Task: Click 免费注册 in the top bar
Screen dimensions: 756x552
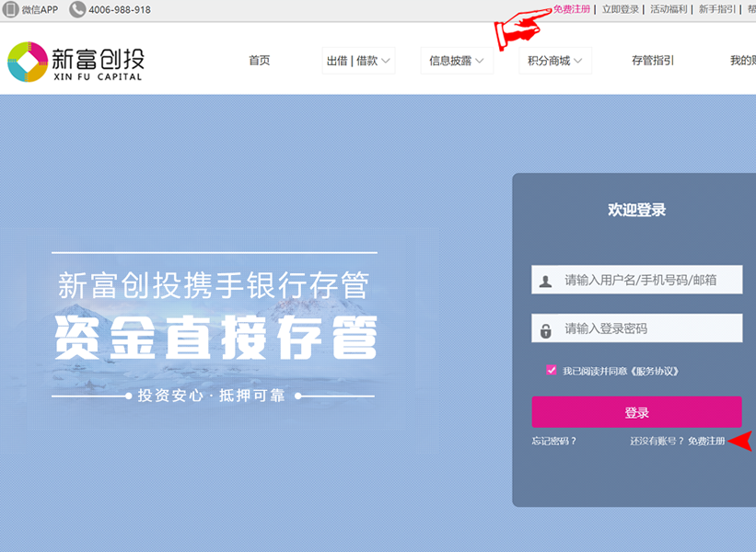Action: pyautogui.click(x=571, y=9)
